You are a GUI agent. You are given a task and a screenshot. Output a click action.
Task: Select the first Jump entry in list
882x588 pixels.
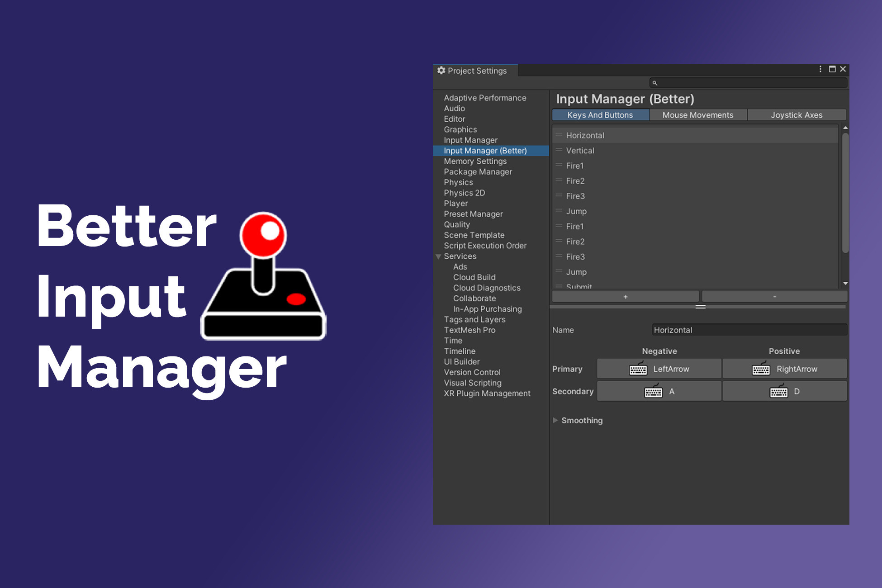(x=695, y=211)
